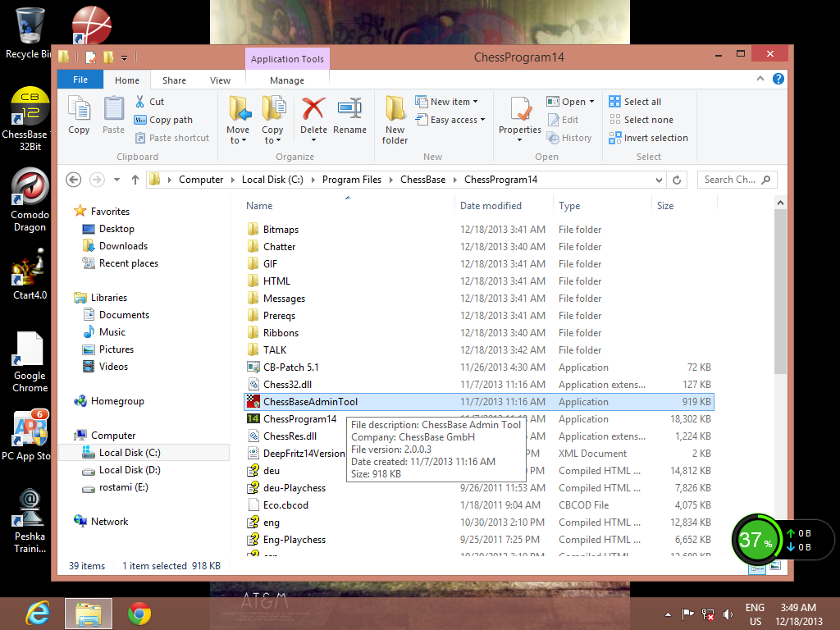Viewport: 840px width, 630px height.
Task: Sort files by Size column header
Action: pyautogui.click(x=665, y=206)
